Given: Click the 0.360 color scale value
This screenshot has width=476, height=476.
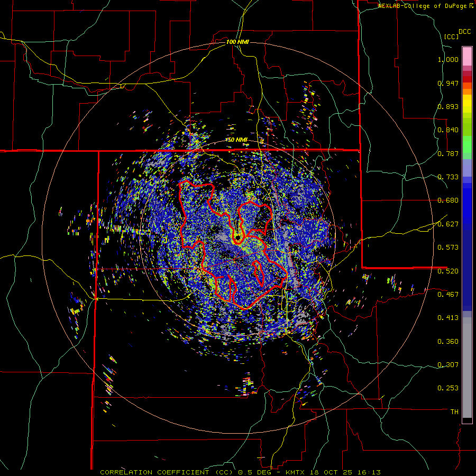Looking at the screenshot, I should (x=448, y=342).
